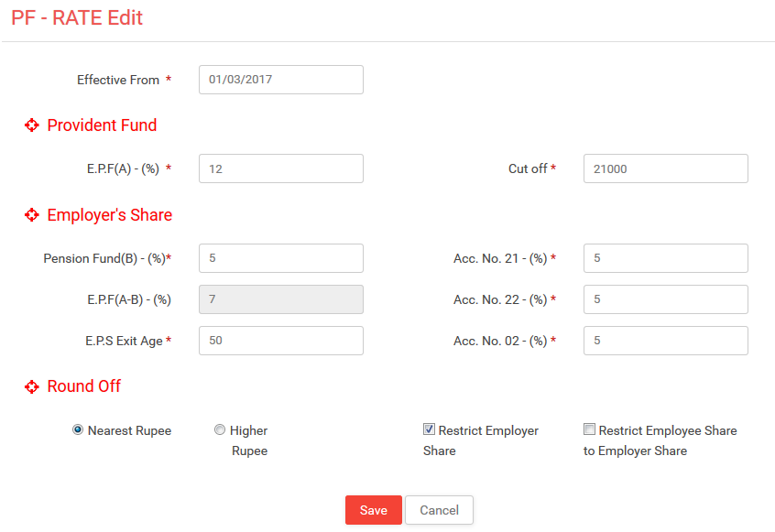Click the Cut off amount field
The image size is (775, 532).
[x=666, y=168]
